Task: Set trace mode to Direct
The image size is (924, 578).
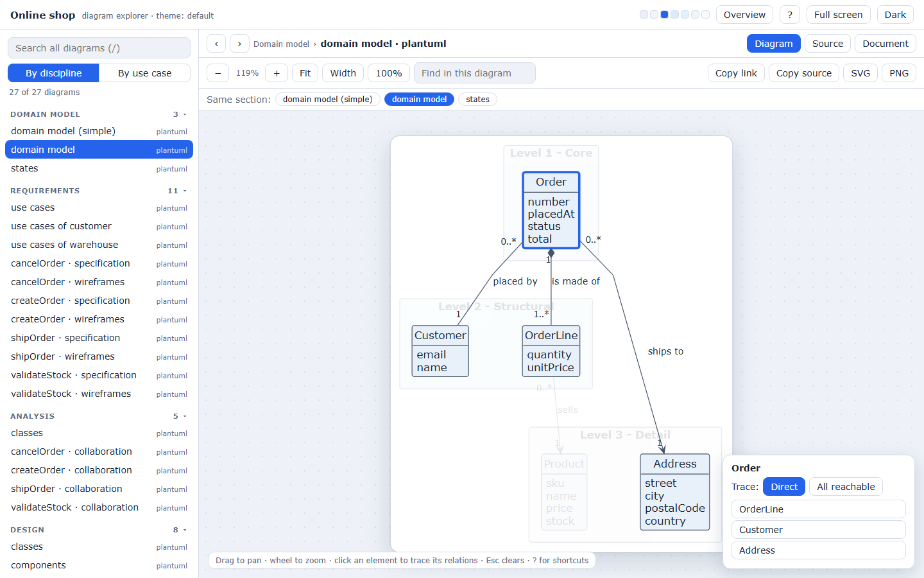Action: 784,487
